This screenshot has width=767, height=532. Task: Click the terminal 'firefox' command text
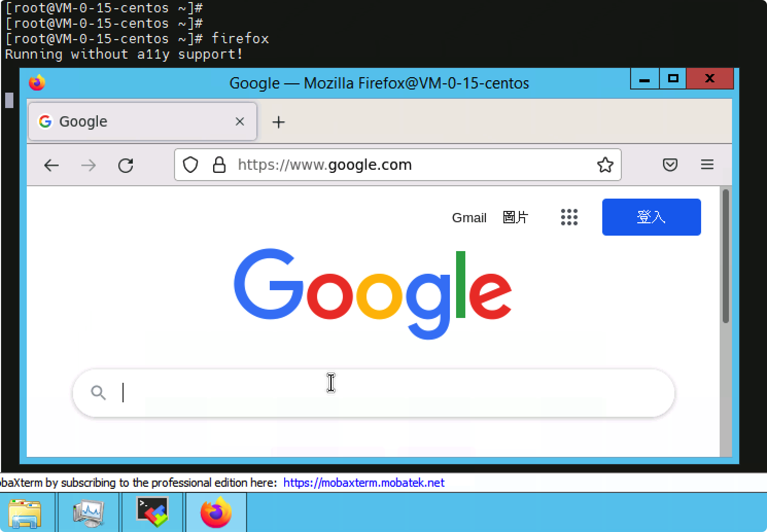pyautogui.click(x=240, y=39)
